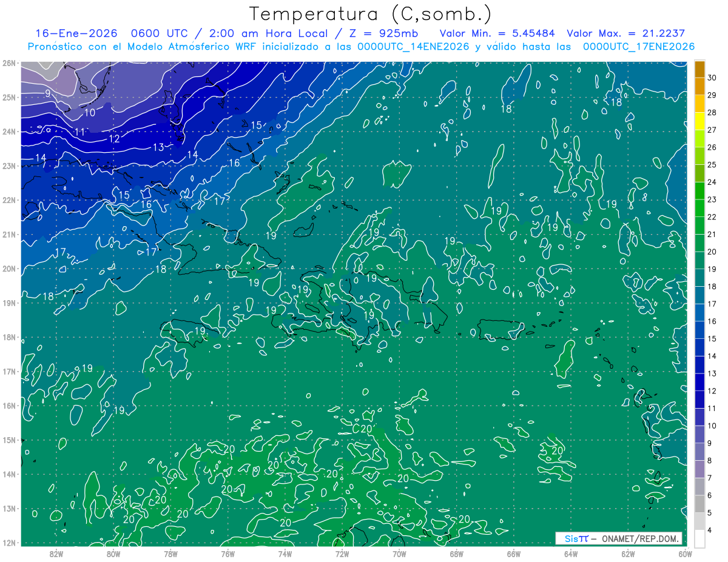Click the '11' isotherm contour label on map
This screenshot has height=562, width=728.
tap(79, 132)
